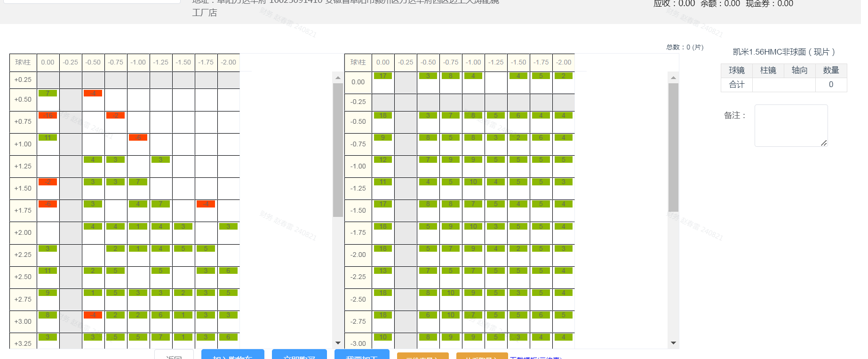Click inside the 备注 remarks text box
This screenshot has height=359, width=868.
790,125
